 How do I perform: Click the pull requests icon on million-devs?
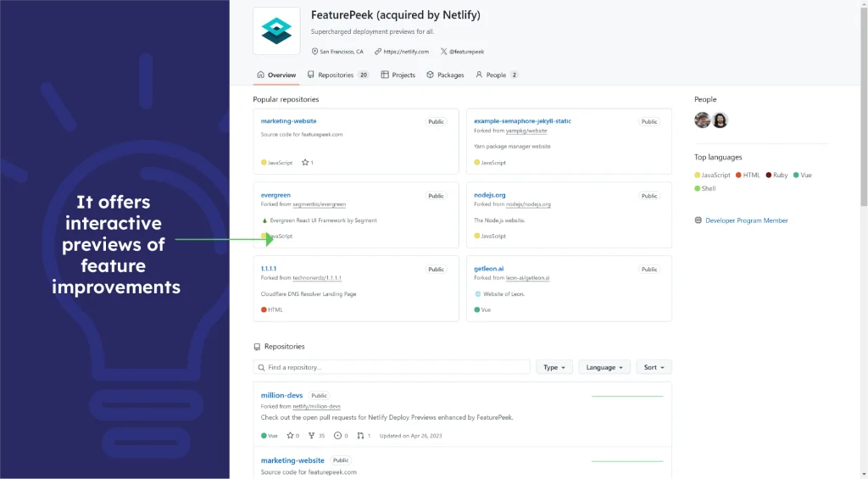point(360,436)
